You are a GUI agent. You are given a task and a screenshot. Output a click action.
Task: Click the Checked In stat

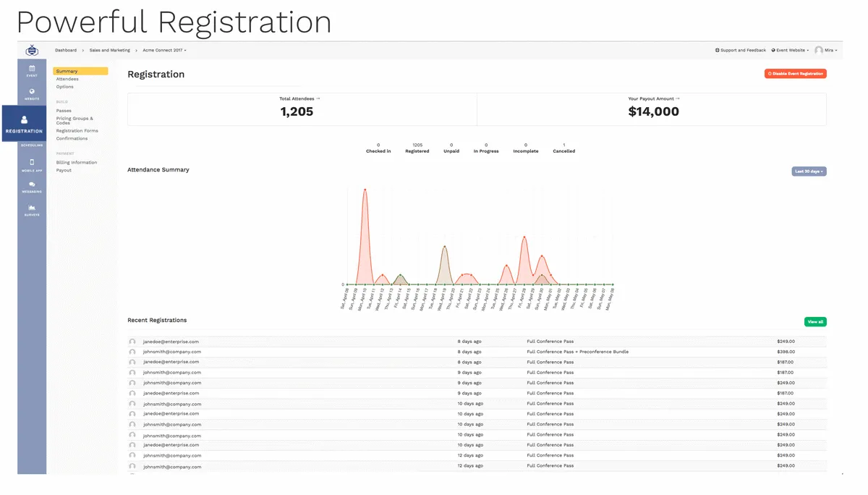[x=378, y=148]
